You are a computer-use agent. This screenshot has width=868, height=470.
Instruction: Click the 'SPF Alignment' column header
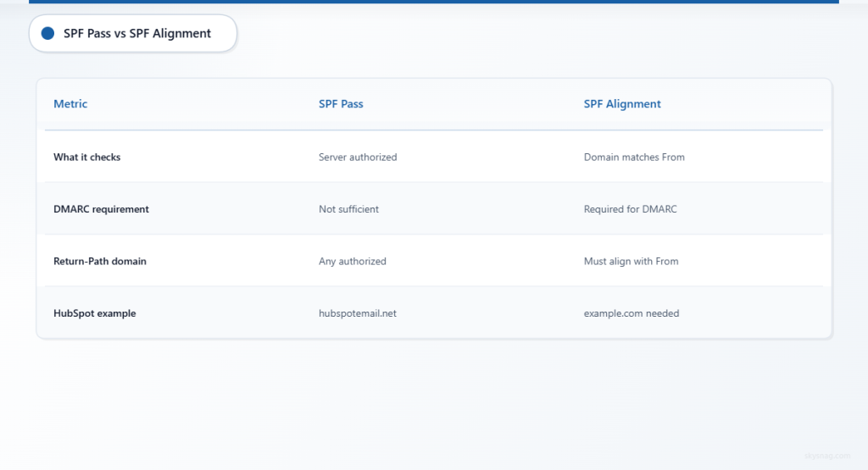(622, 104)
